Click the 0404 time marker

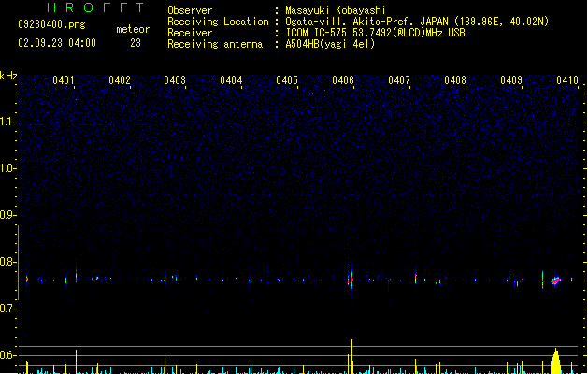(x=231, y=80)
